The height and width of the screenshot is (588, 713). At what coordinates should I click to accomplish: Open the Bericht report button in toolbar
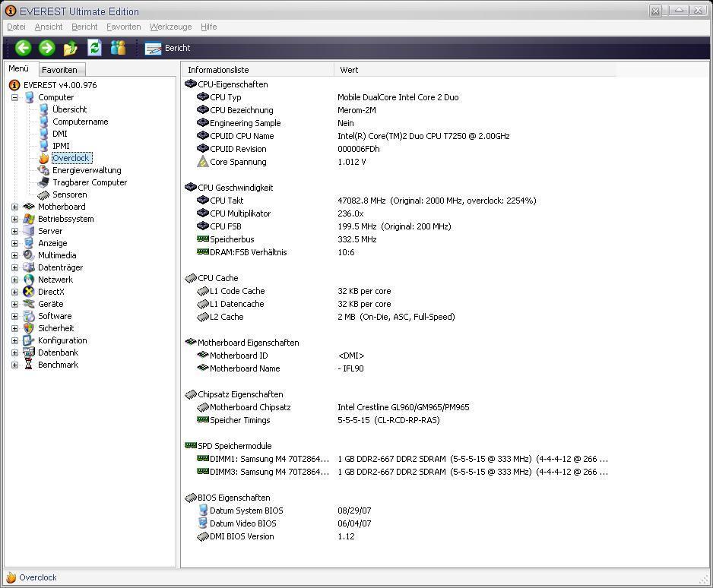point(167,48)
